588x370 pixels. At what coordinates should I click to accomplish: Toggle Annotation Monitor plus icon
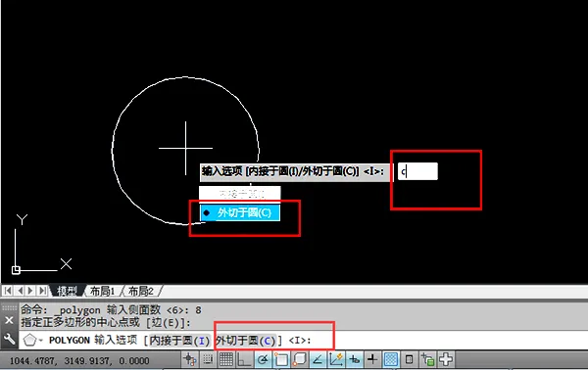click(x=446, y=360)
